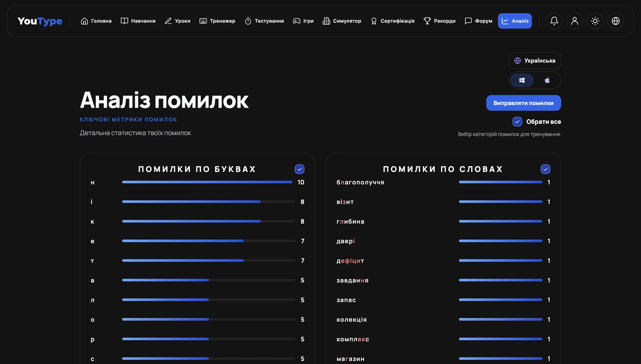Open the user profile icon
This screenshot has width=641, height=364.
coord(575,21)
